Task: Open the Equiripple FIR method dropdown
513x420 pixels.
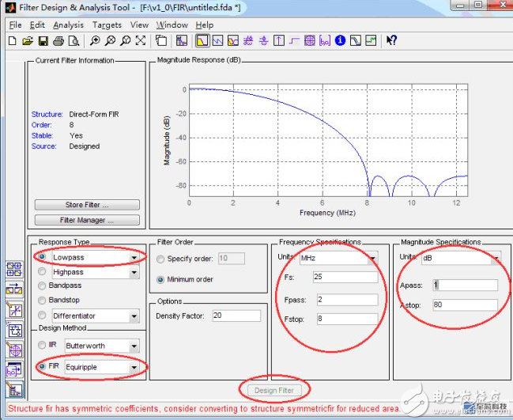Action: click(134, 367)
